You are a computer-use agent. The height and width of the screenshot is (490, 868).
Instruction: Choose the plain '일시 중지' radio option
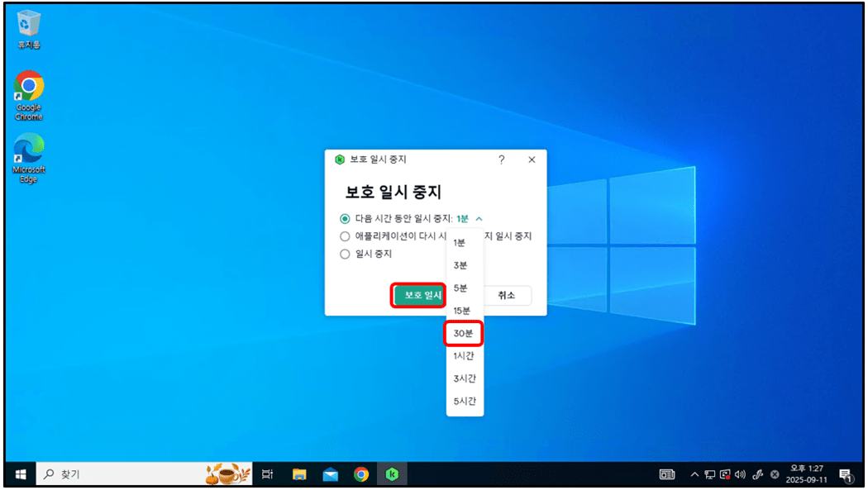coord(346,255)
